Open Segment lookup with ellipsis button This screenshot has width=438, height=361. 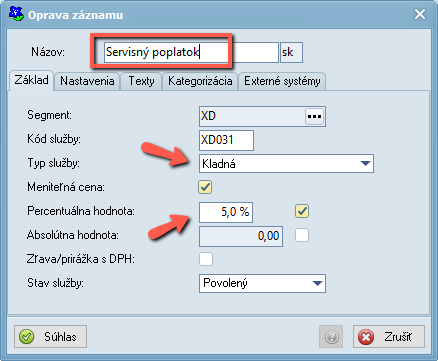click(x=314, y=116)
